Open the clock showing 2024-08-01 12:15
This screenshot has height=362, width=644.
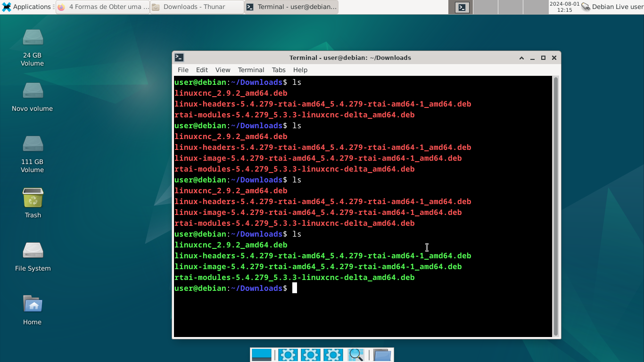coord(564,7)
